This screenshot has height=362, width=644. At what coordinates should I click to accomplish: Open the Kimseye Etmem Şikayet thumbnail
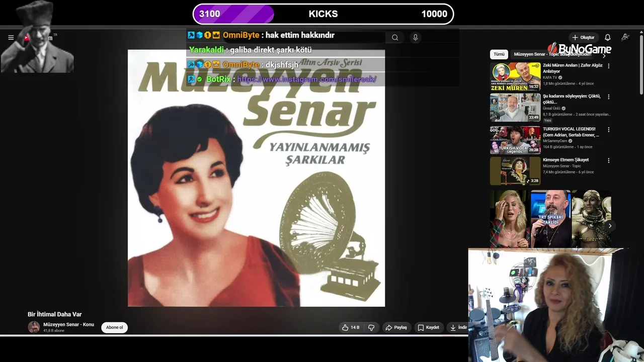point(515,171)
